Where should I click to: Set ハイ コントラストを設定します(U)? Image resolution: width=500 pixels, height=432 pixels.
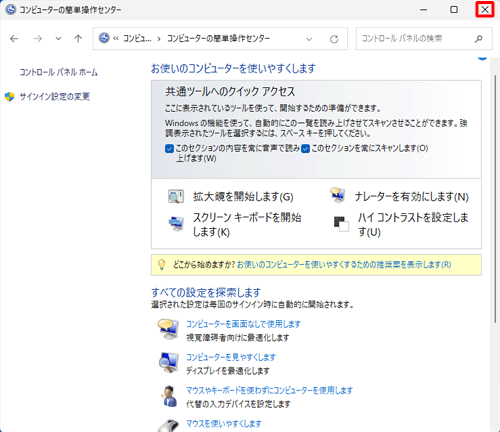pyautogui.click(x=413, y=224)
